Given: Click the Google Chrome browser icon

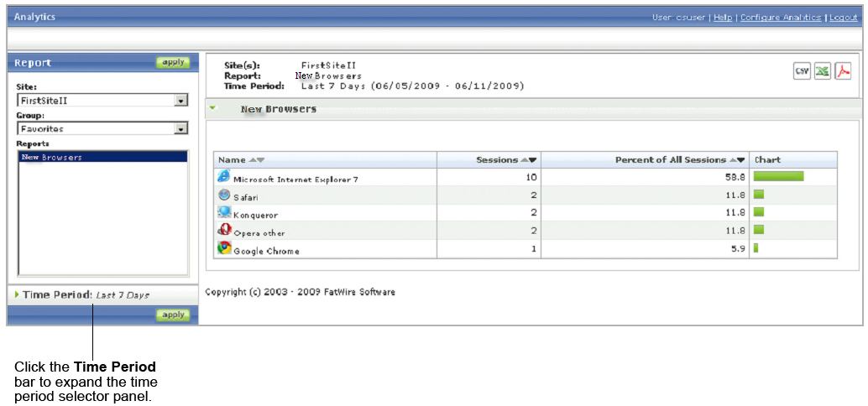Looking at the screenshot, I should click(223, 247).
